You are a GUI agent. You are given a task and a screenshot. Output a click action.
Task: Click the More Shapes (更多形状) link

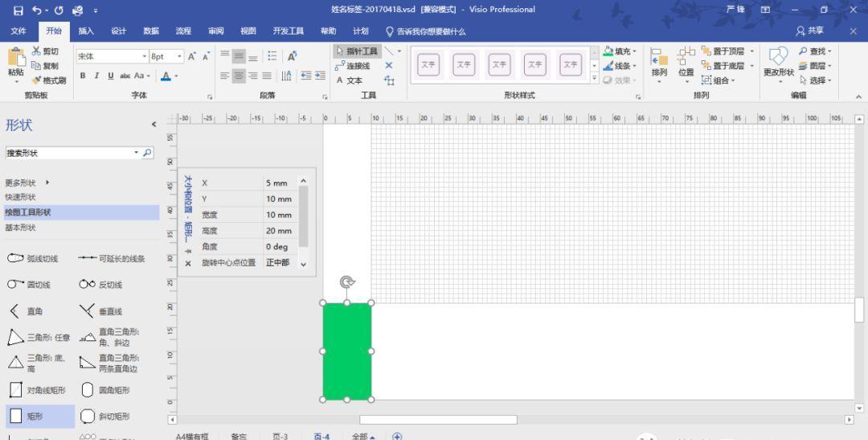pos(27,183)
